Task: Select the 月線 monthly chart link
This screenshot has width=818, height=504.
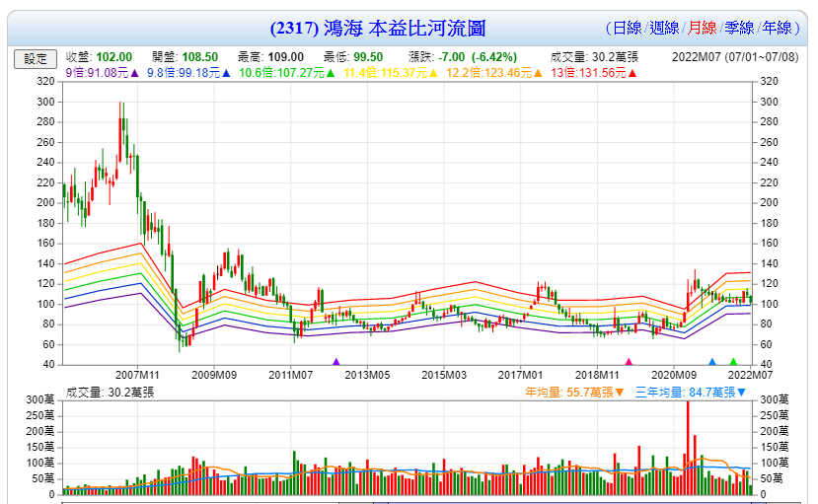Action: (703, 29)
